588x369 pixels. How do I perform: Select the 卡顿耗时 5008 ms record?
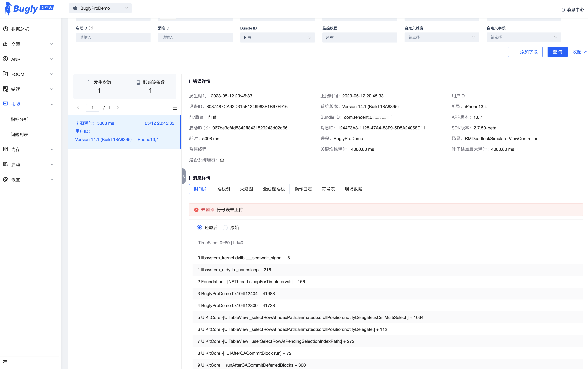tap(125, 132)
